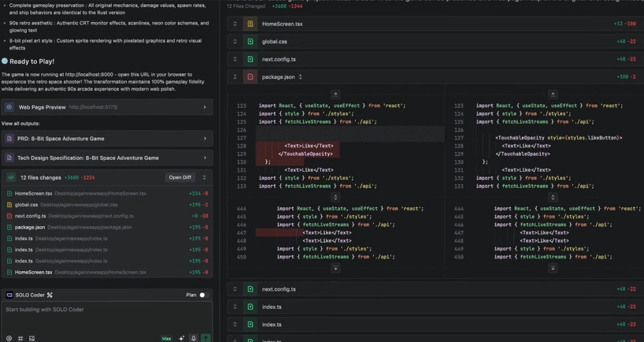Expand the global.css diff section
This screenshot has width=644, height=342.
coord(235,42)
